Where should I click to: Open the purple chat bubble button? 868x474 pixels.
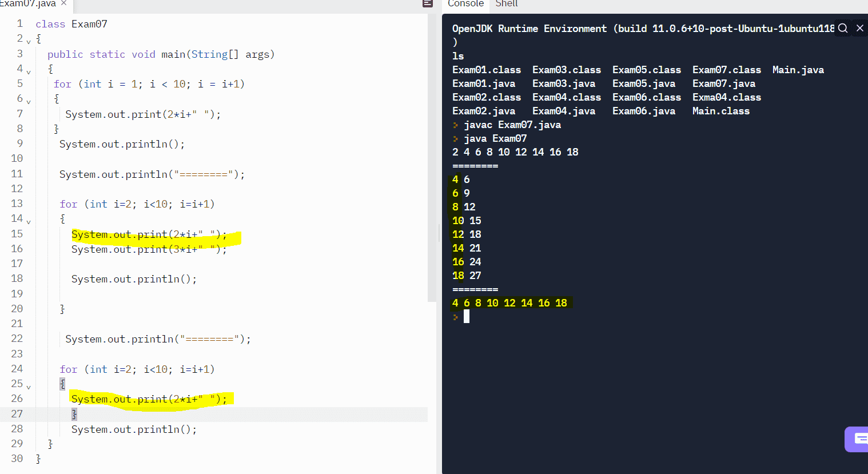[858, 439]
